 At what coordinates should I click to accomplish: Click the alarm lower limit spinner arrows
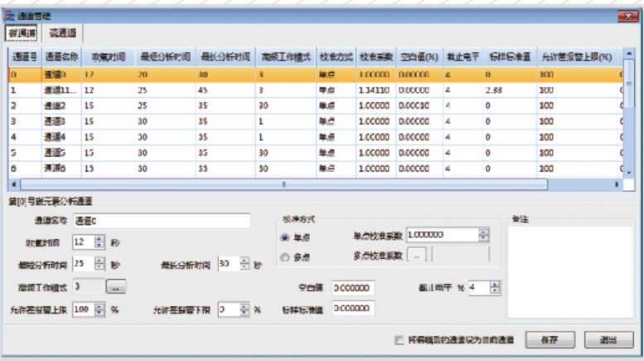(245, 310)
